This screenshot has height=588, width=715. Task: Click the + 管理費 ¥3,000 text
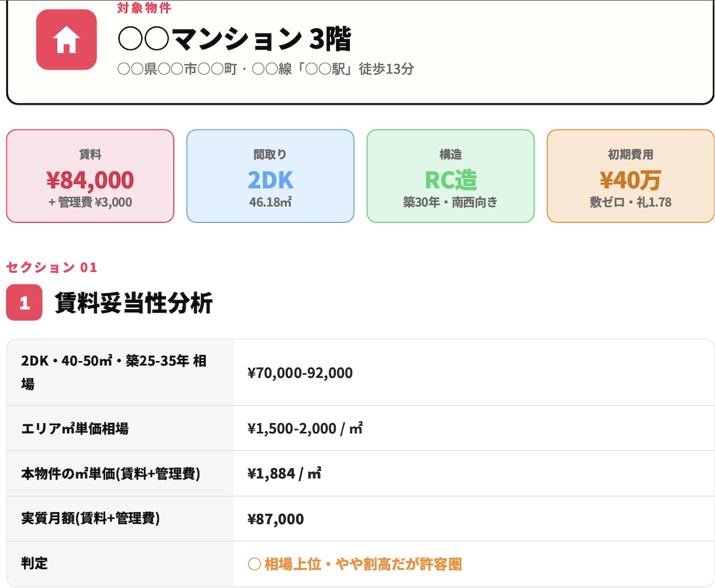(x=90, y=202)
